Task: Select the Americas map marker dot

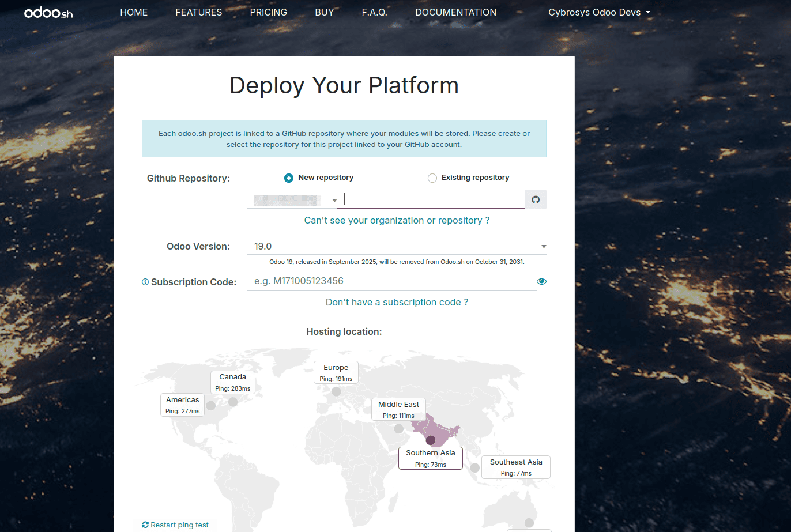Action: click(211, 405)
